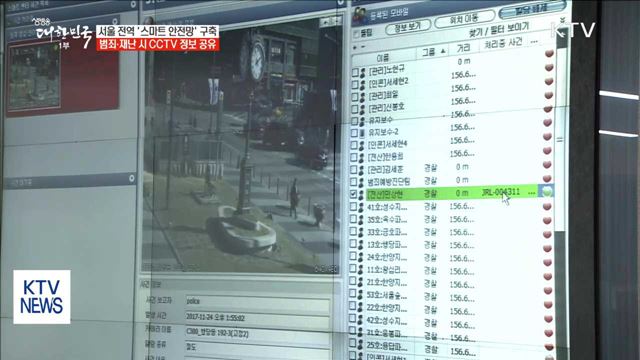Tick the checkbox for 21호 row
Screen dimensions: 640x360
pyautogui.click(x=353, y=282)
